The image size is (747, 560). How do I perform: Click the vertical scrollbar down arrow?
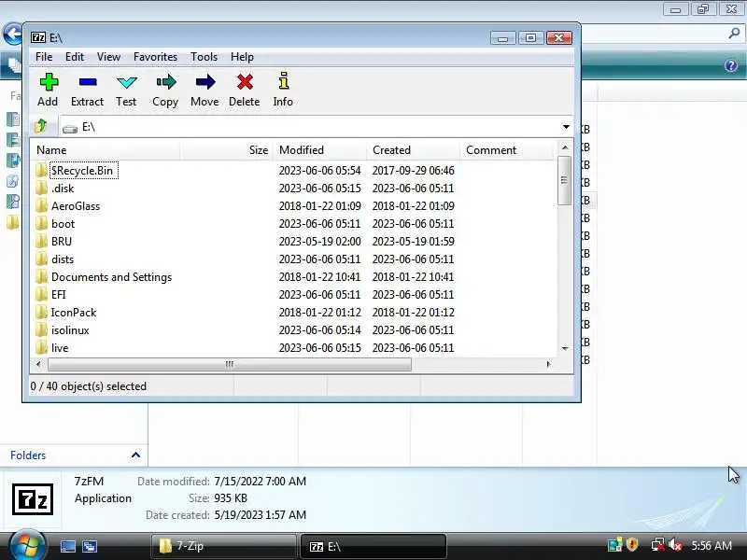click(565, 348)
